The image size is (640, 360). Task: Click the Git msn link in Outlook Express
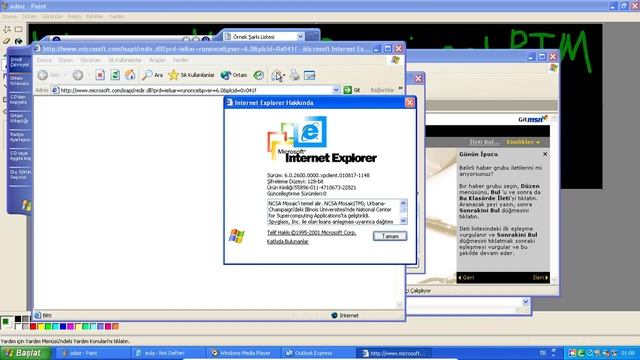click(533, 119)
